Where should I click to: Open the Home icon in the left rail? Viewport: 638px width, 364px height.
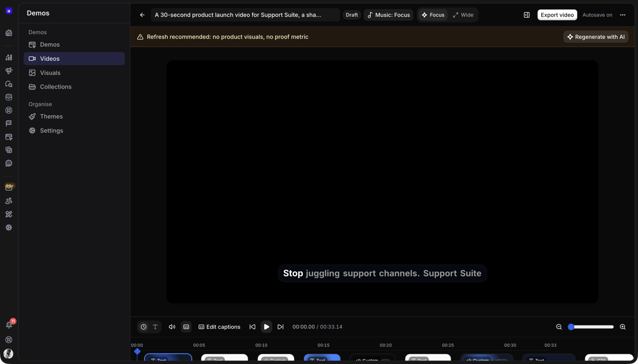[x=9, y=33]
